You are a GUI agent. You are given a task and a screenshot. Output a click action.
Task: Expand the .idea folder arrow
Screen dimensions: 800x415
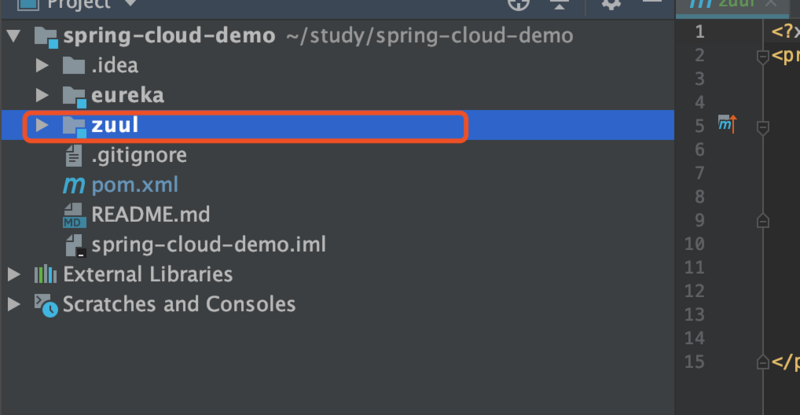pos(42,66)
